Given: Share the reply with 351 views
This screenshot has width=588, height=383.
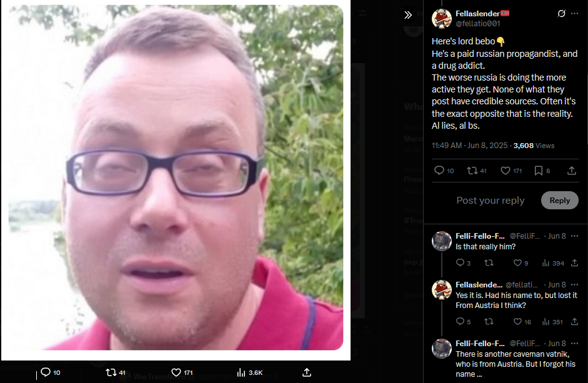Looking at the screenshot, I should pos(574,322).
